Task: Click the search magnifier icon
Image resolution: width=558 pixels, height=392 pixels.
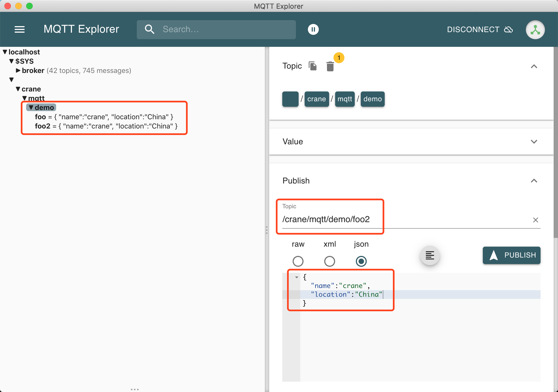Action: pyautogui.click(x=150, y=29)
